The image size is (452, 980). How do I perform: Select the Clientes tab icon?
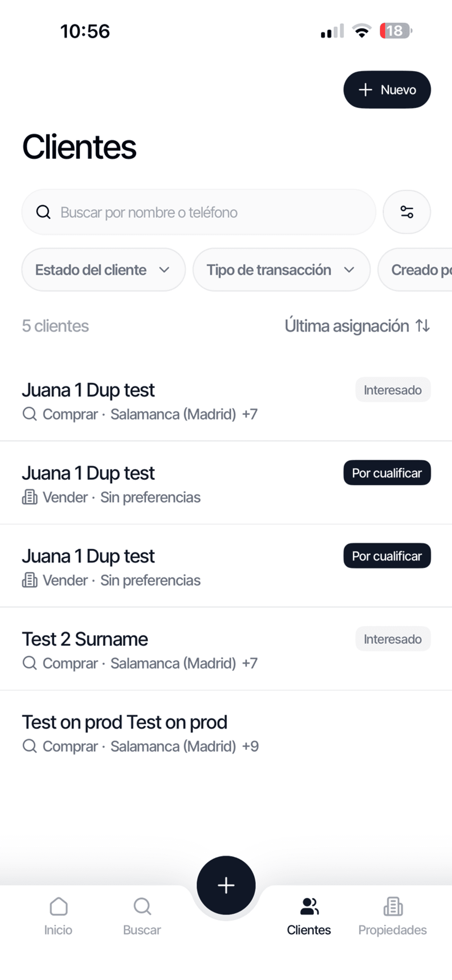[309, 907]
